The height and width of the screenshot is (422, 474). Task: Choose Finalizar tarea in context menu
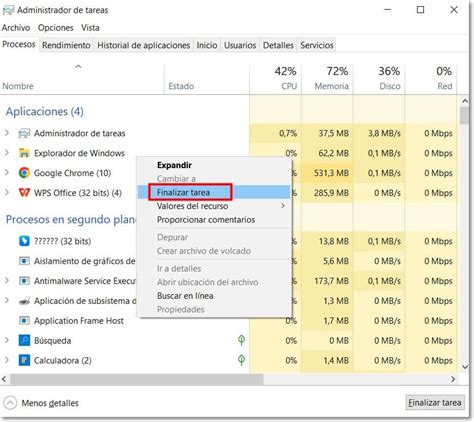tap(215, 192)
